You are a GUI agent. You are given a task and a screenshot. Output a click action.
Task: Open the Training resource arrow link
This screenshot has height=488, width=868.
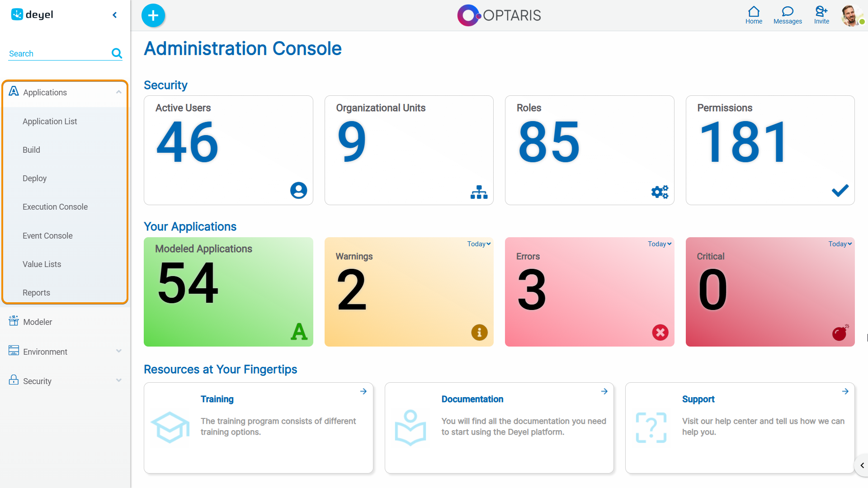pos(363,391)
